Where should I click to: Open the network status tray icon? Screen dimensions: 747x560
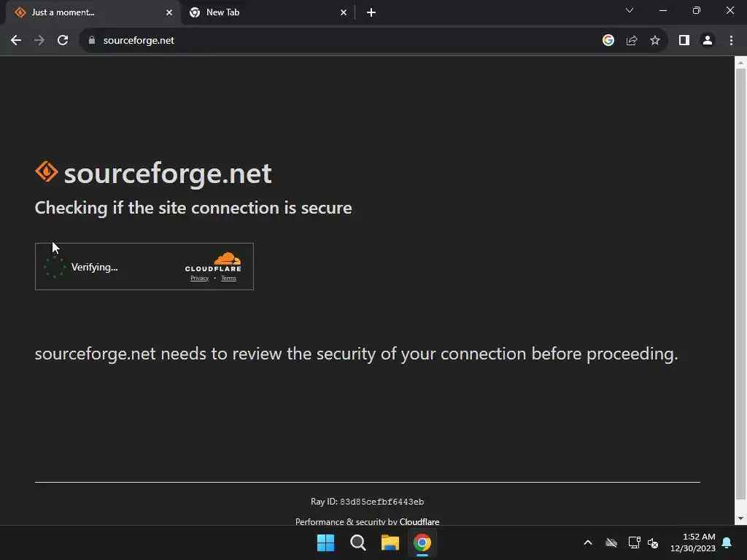(x=634, y=542)
